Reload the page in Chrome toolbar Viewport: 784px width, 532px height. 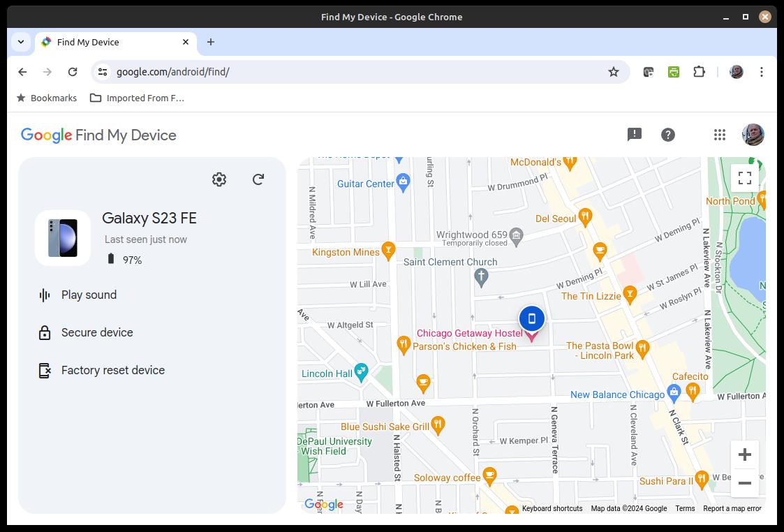[x=73, y=72]
